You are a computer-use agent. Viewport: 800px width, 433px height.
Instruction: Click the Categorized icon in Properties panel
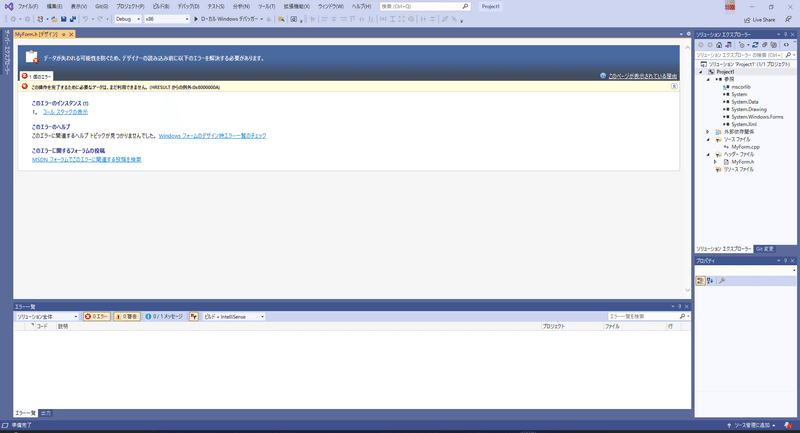click(701, 281)
